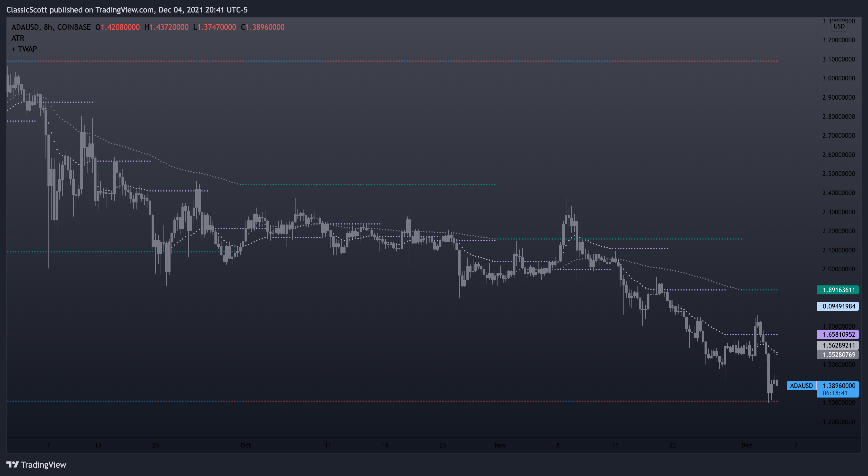Click the 25 date label on time axis

443,445
